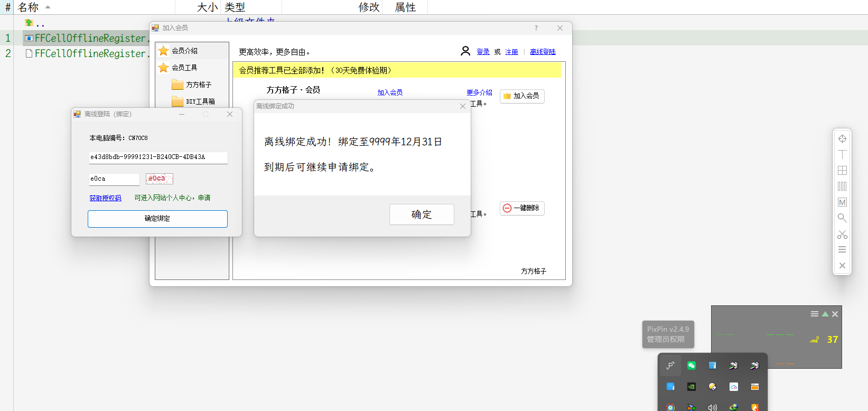Click the four-pane grid icon in floating toolbar
Image resolution: width=868 pixels, height=411 pixels.
(x=842, y=171)
